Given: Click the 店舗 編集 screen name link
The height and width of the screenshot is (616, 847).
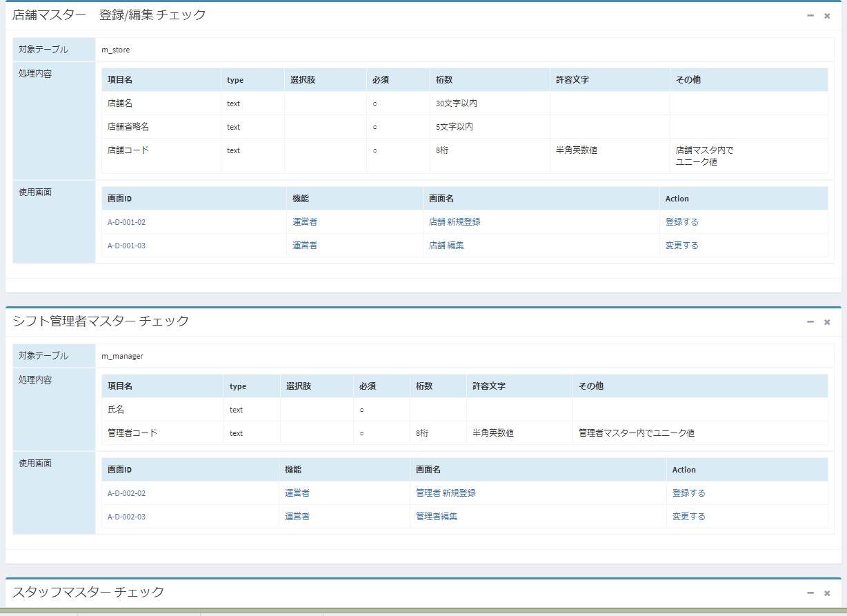Looking at the screenshot, I should click(x=446, y=245).
